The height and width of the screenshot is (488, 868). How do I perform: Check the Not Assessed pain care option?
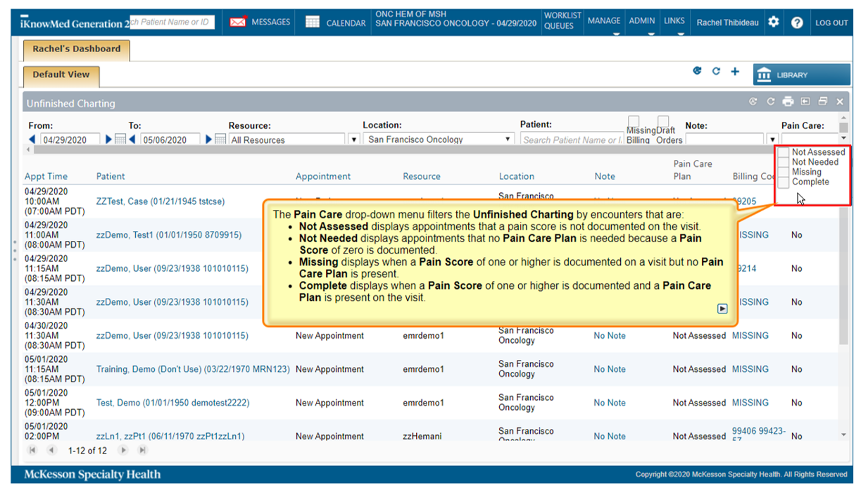coord(784,152)
